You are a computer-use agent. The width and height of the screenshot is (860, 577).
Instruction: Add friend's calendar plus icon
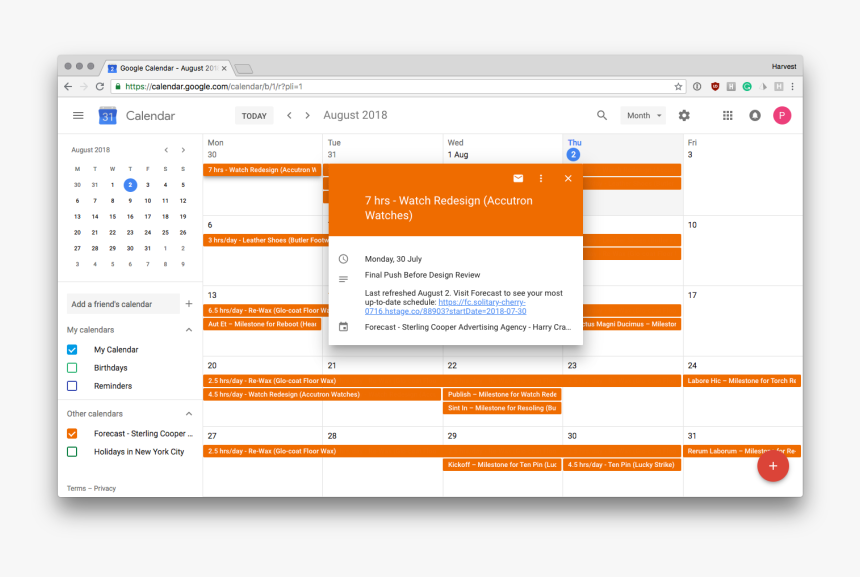(x=189, y=303)
